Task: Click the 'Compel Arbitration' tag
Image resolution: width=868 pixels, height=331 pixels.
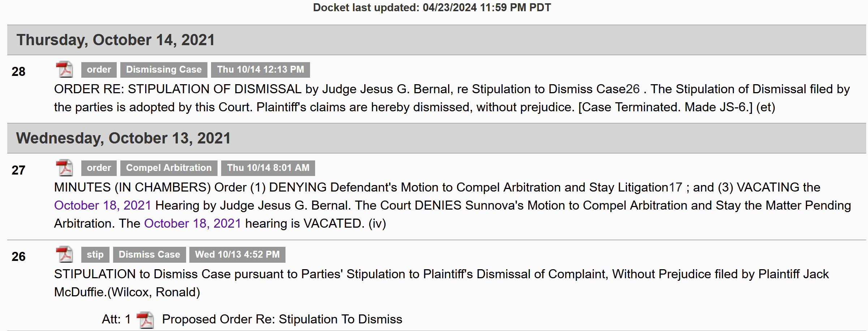Action: tap(169, 168)
